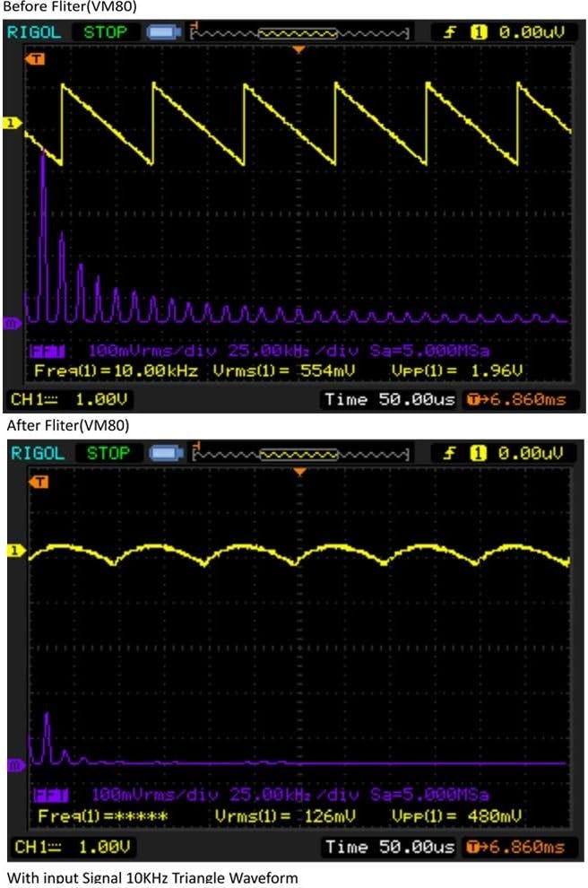Screen dimensions: 588x888
Task: Click the 0.00uV trigger level in the top scope
Action: pos(532,32)
